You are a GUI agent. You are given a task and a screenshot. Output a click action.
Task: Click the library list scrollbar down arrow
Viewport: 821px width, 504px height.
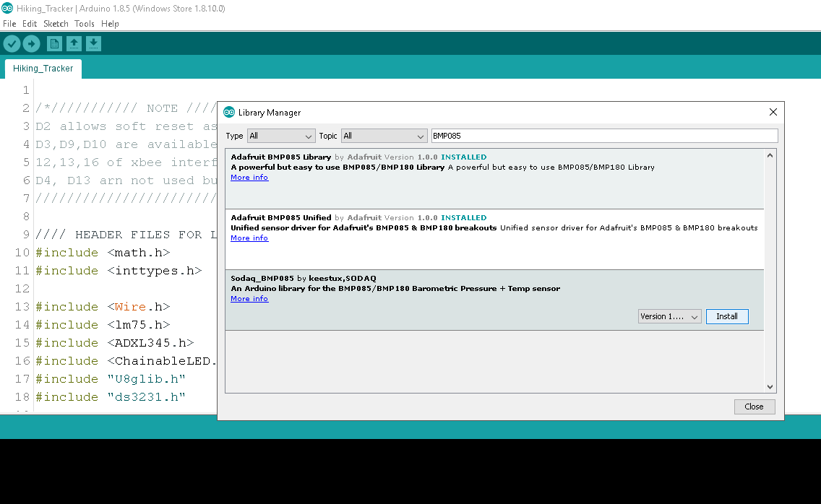[770, 387]
